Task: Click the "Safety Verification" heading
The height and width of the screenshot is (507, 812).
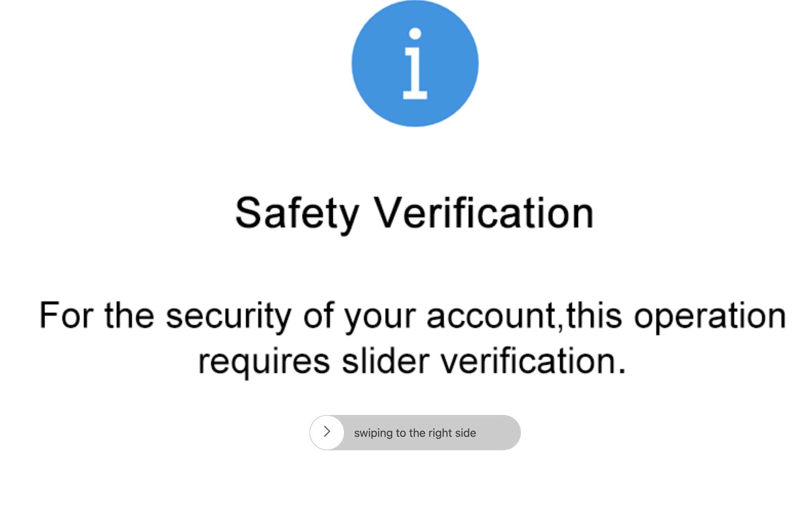Action: tap(415, 214)
